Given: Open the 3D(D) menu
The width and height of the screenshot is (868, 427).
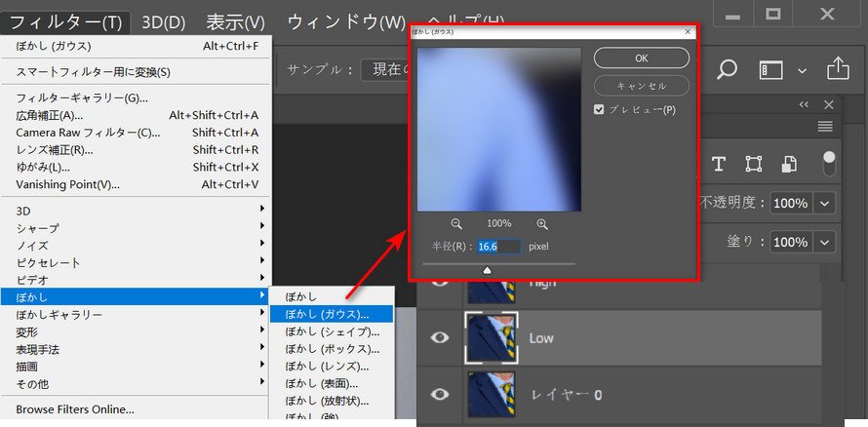Looking at the screenshot, I should coord(163,22).
